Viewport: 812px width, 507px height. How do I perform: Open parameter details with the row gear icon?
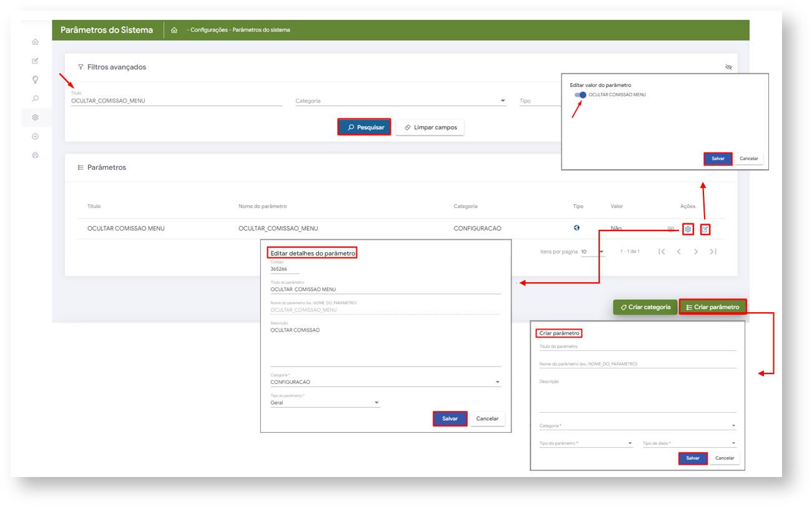tap(688, 229)
